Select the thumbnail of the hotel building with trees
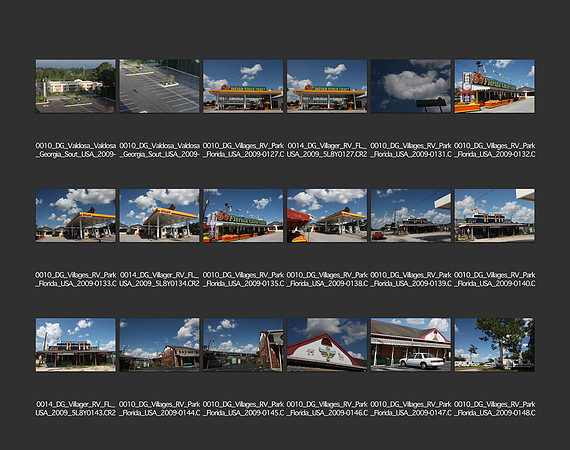Screen dimensions: 570x450 click(76, 87)
